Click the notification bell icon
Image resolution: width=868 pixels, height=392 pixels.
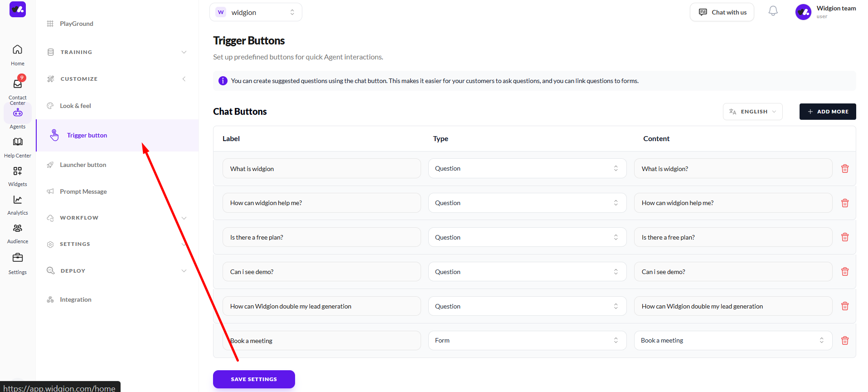pyautogui.click(x=773, y=11)
